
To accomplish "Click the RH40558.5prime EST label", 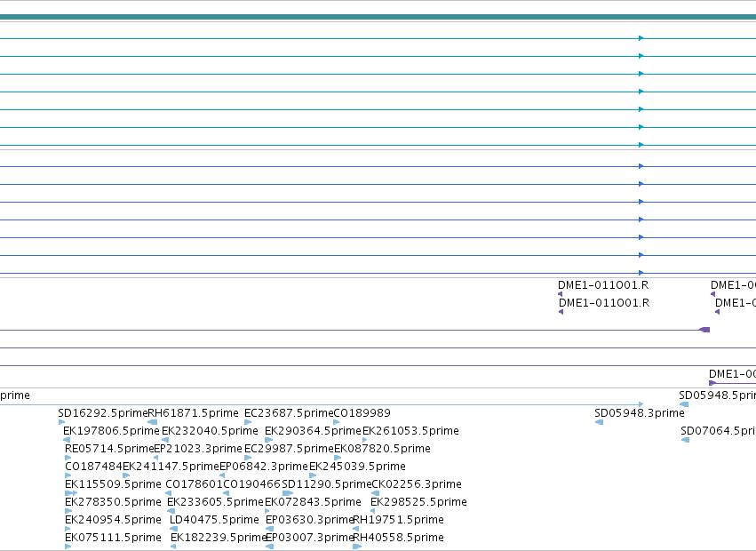I will click(x=399, y=538).
